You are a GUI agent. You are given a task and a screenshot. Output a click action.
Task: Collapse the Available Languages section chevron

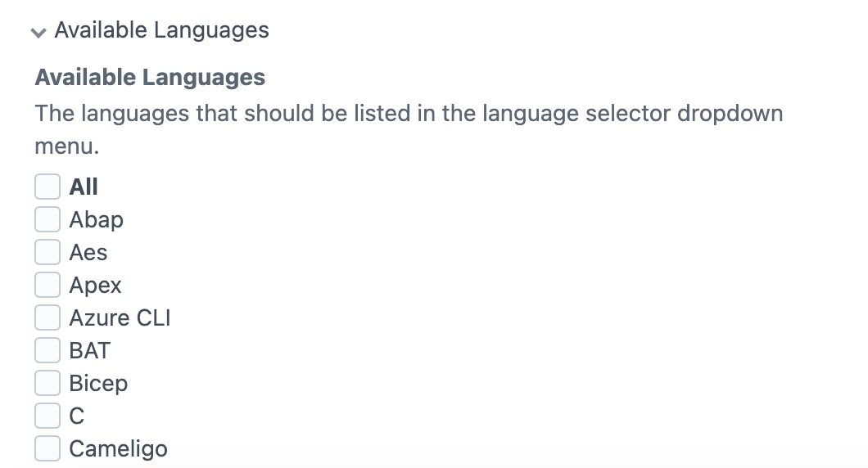pyautogui.click(x=38, y=32)
